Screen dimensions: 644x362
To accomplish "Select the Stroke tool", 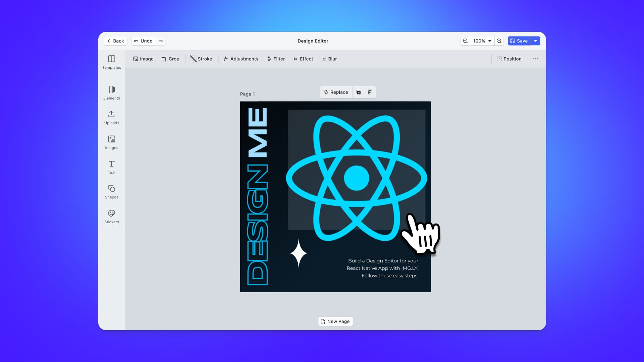I will tap(201, 59).
